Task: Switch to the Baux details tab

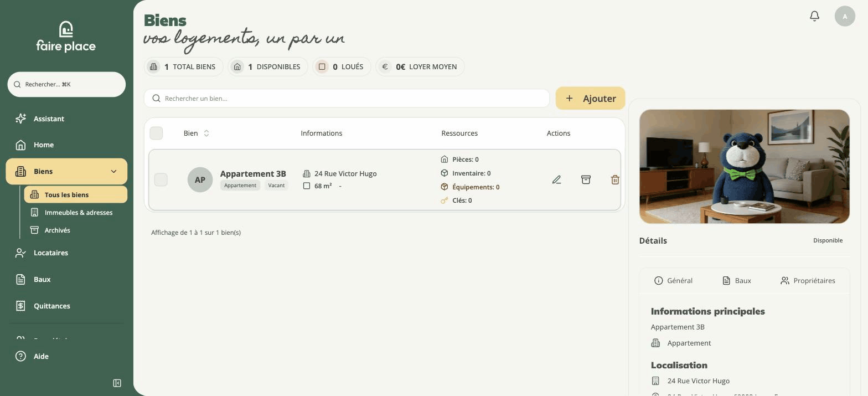Action: tap(736, 280)
